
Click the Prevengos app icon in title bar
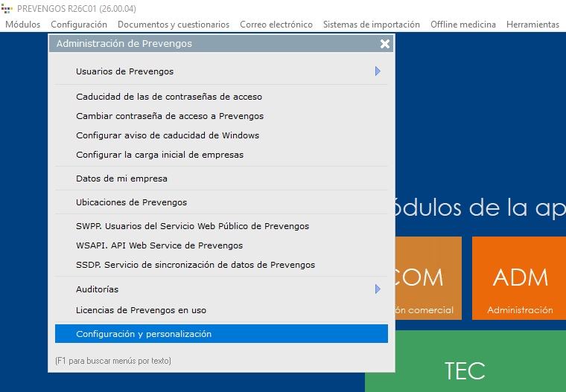point(7,9)
